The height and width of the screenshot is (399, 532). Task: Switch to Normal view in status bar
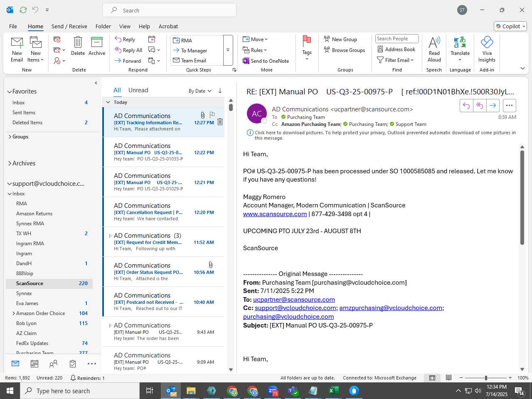[x=432, y=378]
